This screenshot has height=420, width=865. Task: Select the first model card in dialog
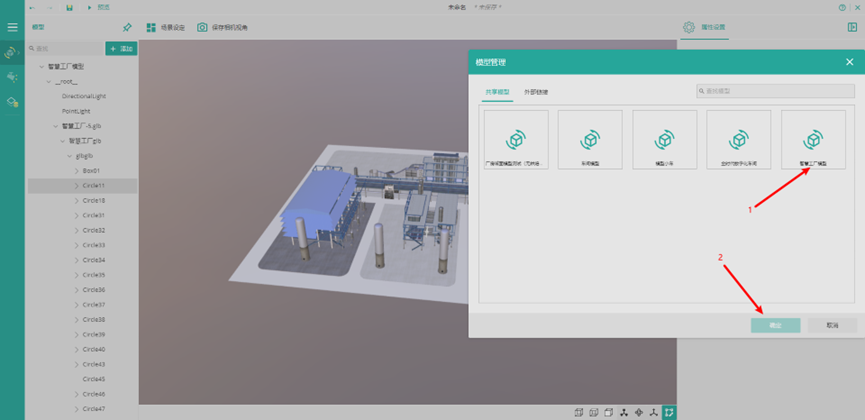(x=516, y=140)
